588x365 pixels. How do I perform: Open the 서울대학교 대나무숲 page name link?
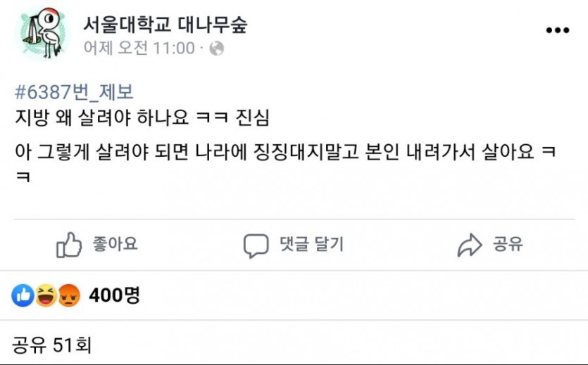click(x=165, y=25)
